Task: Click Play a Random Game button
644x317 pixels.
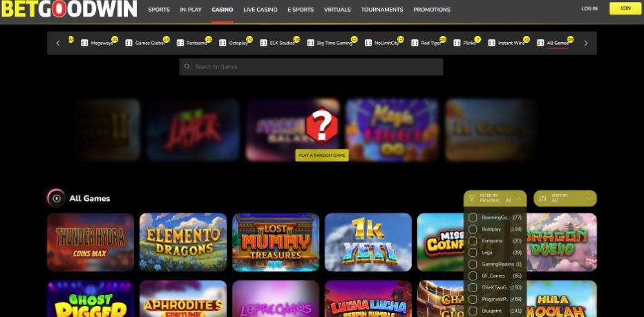Action: click(x=322, y=155)
